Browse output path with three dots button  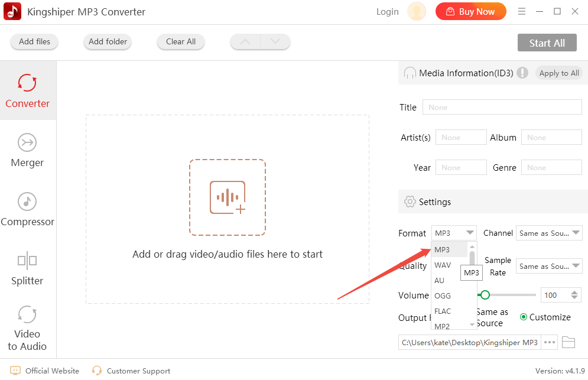coord(550,342)
